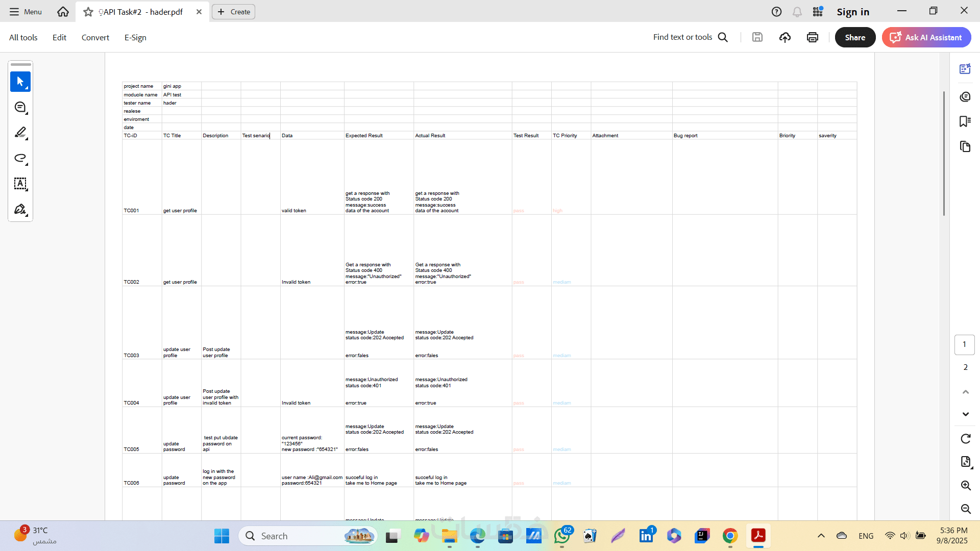The height and width of the screenshot is (551, 980).
Task: Show hidden system tray icons chevron
Action: [x=821, y=536]
